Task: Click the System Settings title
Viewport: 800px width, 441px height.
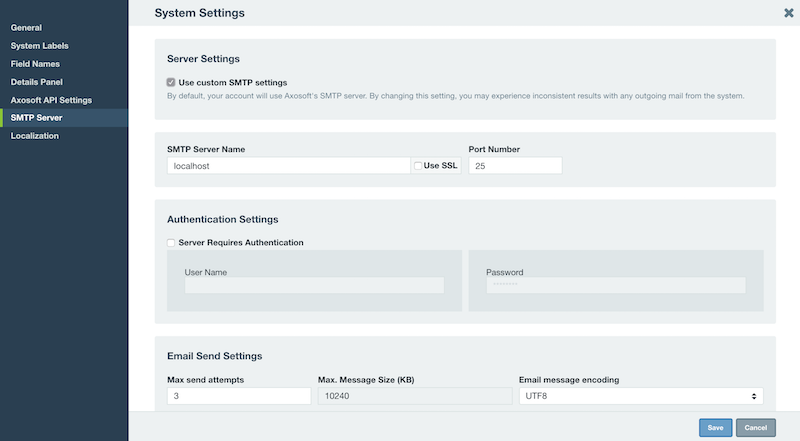Action: (x=199, y=13)
